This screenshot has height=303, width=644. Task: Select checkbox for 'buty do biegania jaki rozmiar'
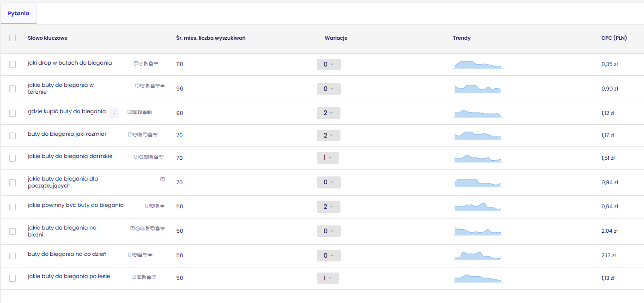(12, 135)
